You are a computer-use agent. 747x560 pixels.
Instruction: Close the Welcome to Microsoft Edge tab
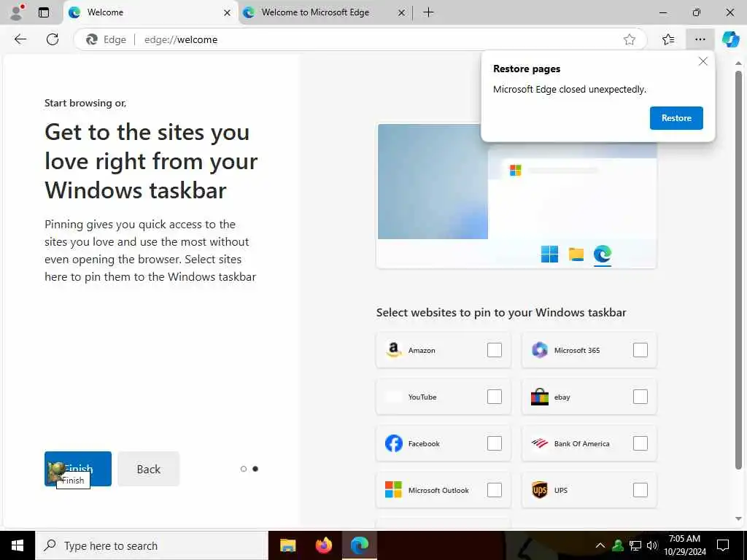tap(402, 13)
